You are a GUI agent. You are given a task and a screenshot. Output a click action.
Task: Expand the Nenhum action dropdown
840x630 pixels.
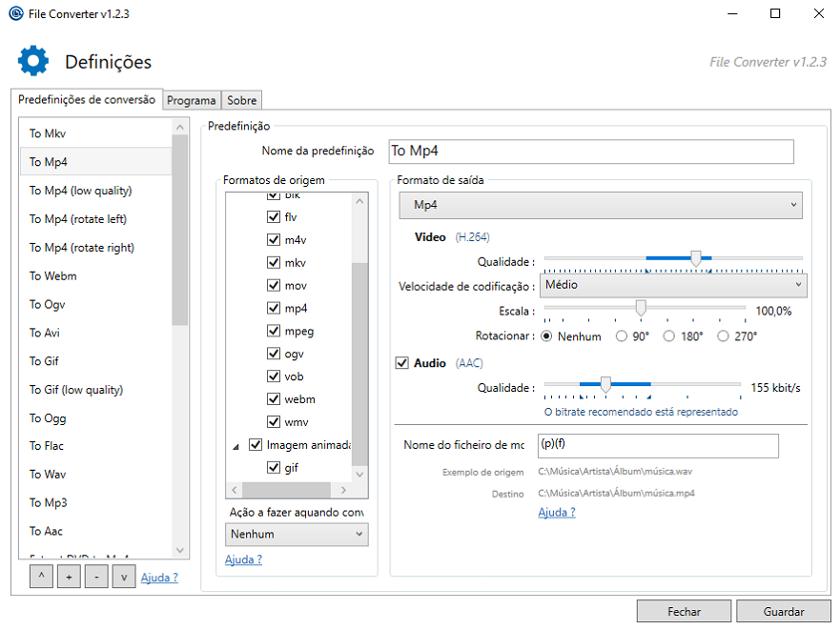pyautogui.click(x=296, y=535)
